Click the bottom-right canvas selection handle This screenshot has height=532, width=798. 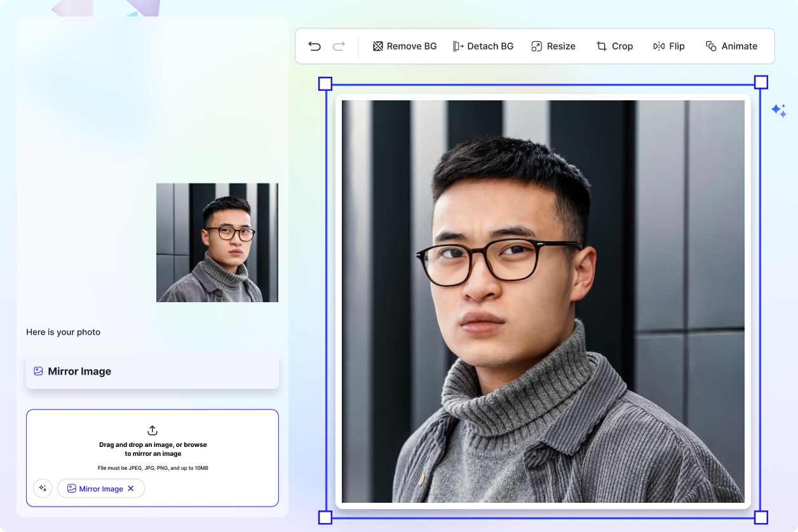(760, 516)
